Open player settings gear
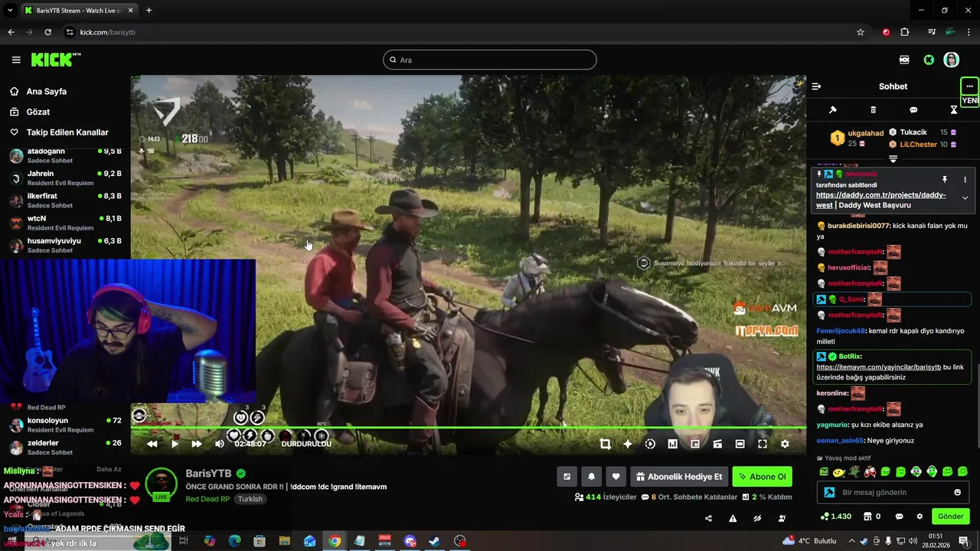The height and width of the screenshot is (551, 980). pyautogui.click(x=785, y=444)
